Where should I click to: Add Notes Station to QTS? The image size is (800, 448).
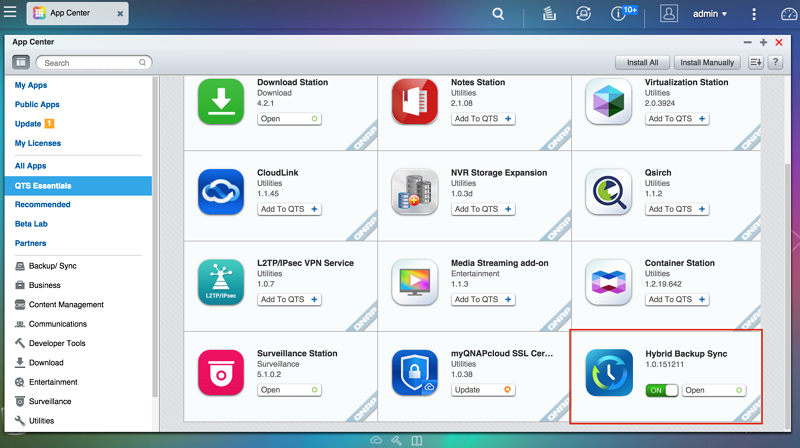483,119
